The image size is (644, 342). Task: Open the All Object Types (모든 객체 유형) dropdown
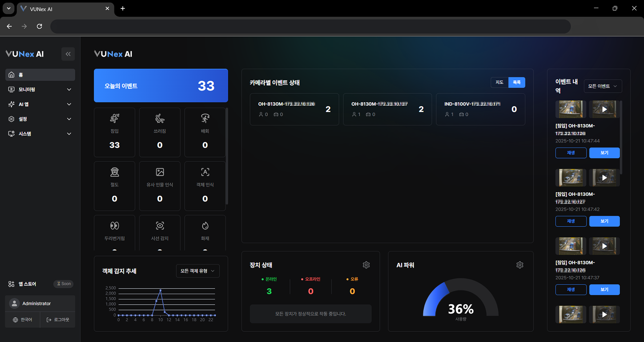[x=197, y=271]
